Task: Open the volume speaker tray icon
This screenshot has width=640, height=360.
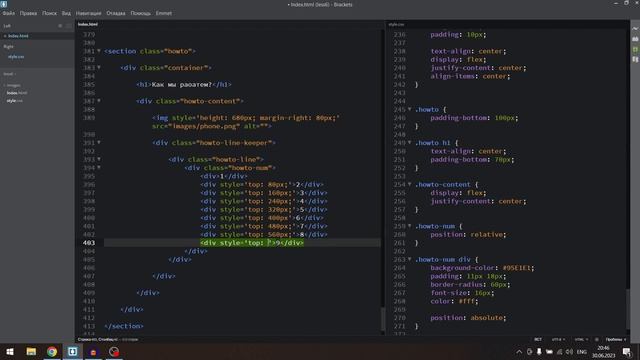Action: point(569,351)
